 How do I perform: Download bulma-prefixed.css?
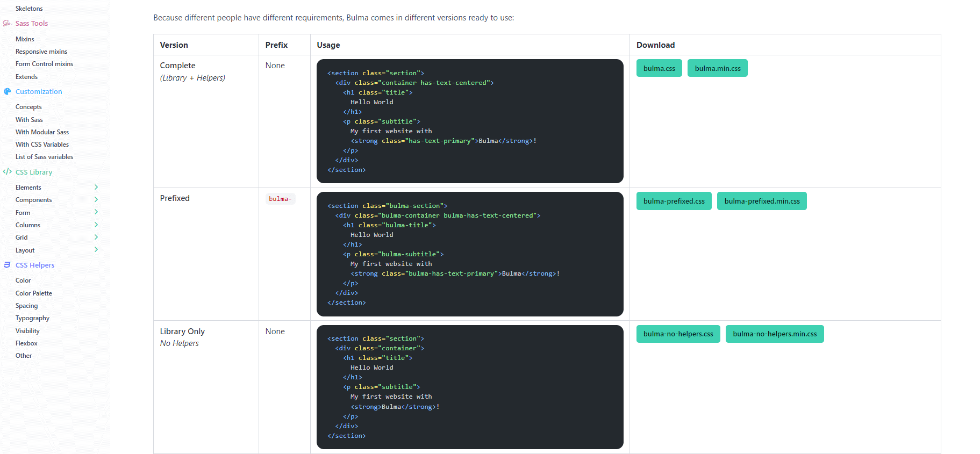[674, 201]
